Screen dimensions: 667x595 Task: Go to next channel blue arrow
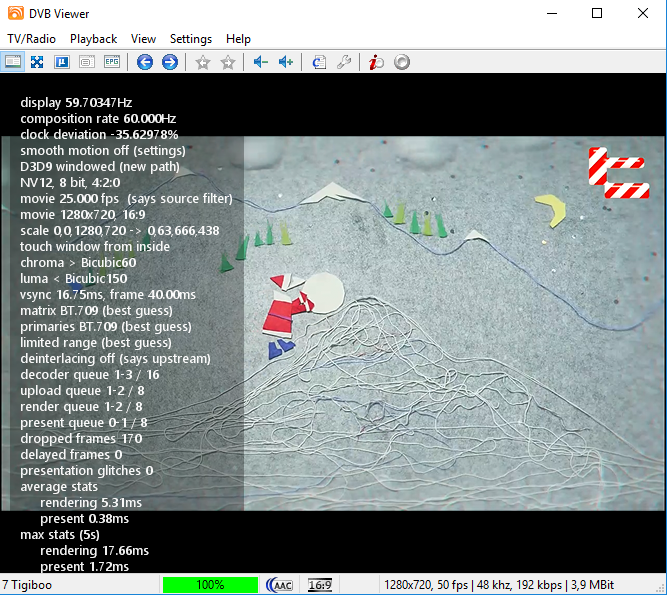tap(170, 62)
